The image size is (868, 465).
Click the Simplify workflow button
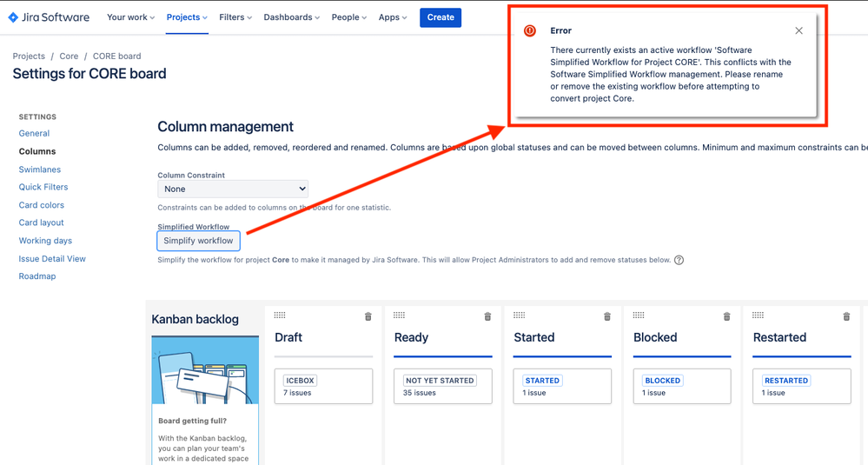[198, 241]
